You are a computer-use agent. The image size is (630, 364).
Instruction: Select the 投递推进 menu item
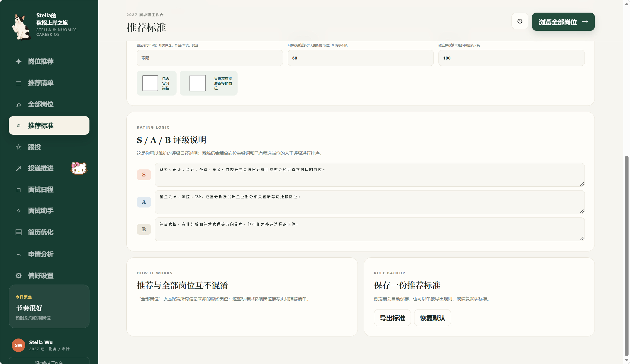[49, 168]
